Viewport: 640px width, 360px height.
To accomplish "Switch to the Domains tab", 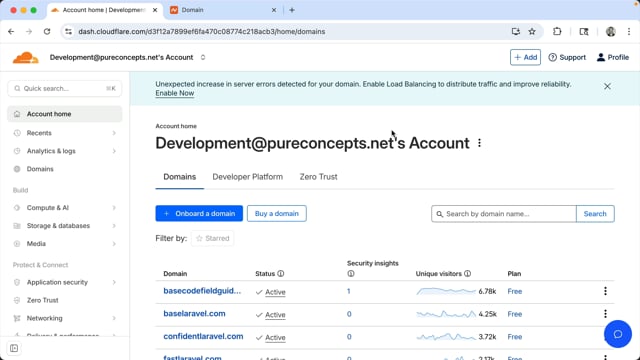I will pos(180,177).
